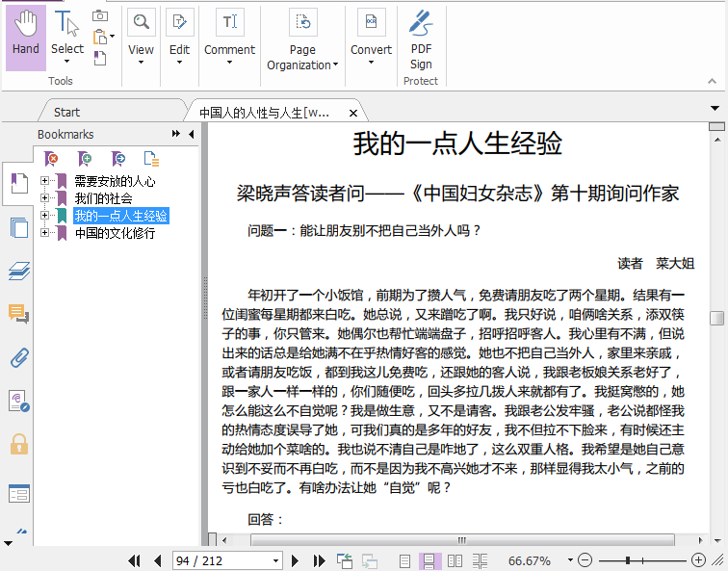728x571 pixels.
Task: Switch to single page view
Action: pos(405,560)
